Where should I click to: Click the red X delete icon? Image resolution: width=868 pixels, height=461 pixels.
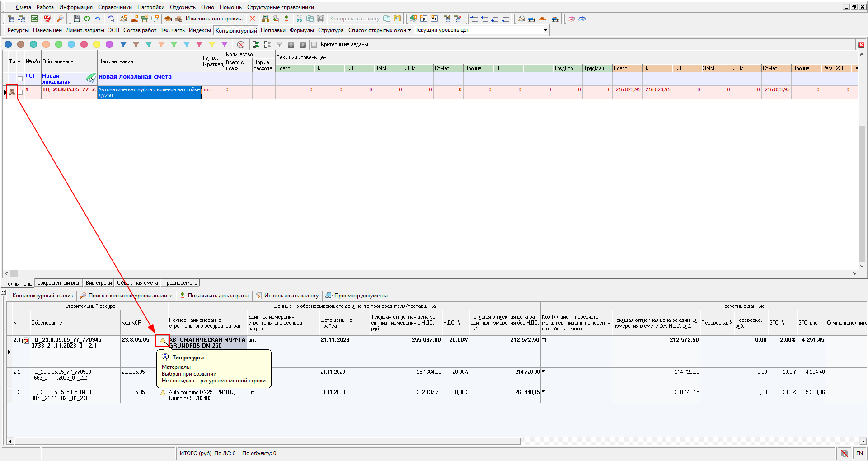[253, 19]
